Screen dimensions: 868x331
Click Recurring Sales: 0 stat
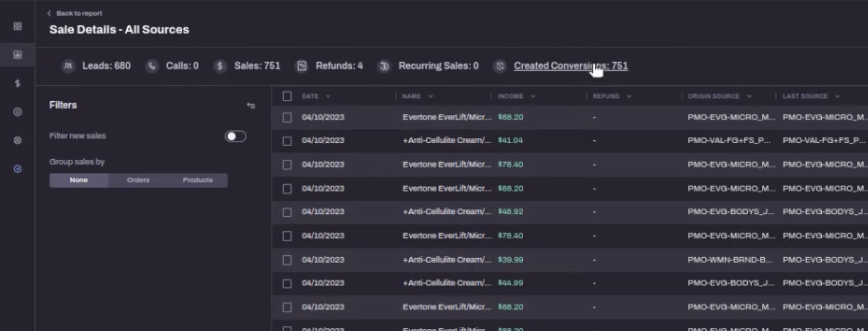point(439,66)
